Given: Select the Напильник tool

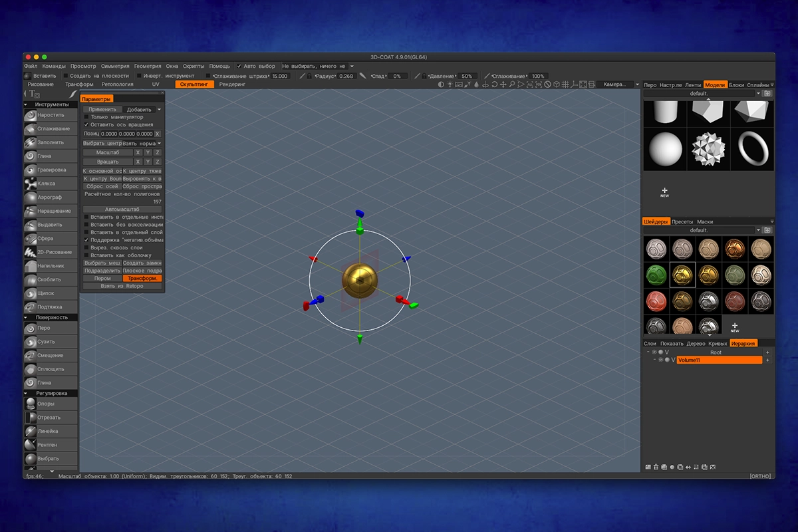Looking at the screenshot, I should 51,266.
